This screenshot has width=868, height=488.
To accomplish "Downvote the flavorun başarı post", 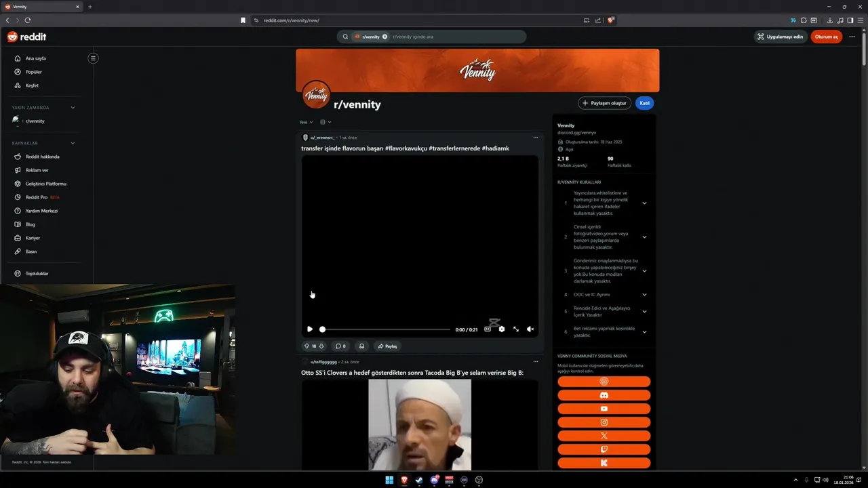I will pyautogui.click(x=321, y=346).
